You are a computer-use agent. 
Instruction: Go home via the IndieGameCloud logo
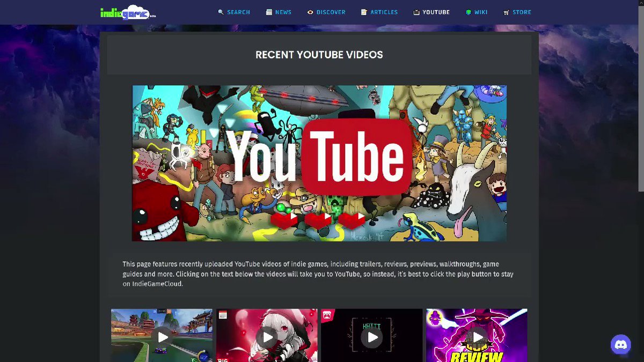128,12
